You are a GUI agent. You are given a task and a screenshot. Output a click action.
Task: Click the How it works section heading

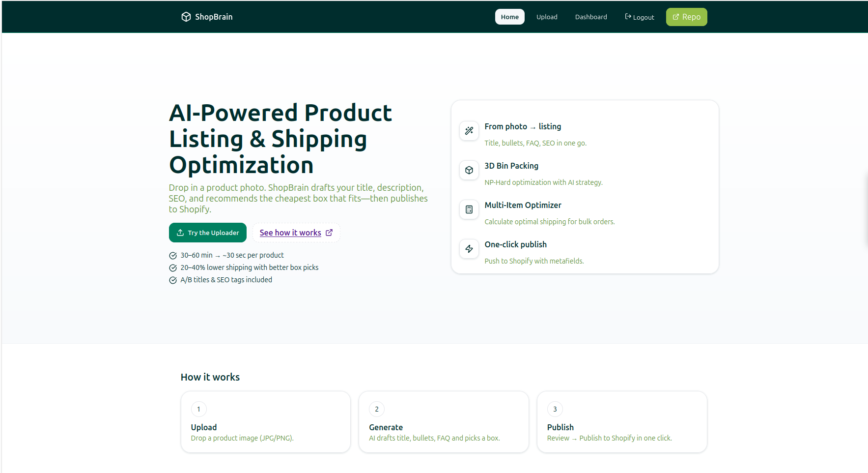coord(210,377)
